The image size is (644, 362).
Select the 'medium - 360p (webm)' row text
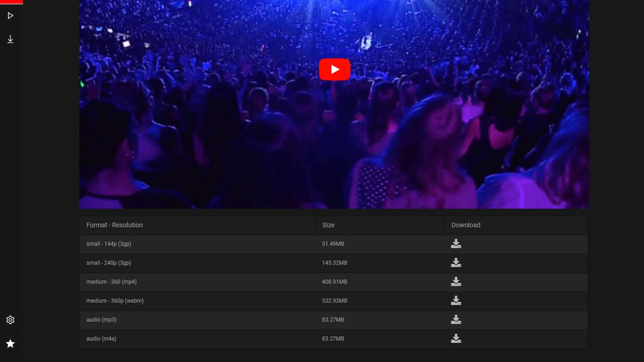[115, 301]
